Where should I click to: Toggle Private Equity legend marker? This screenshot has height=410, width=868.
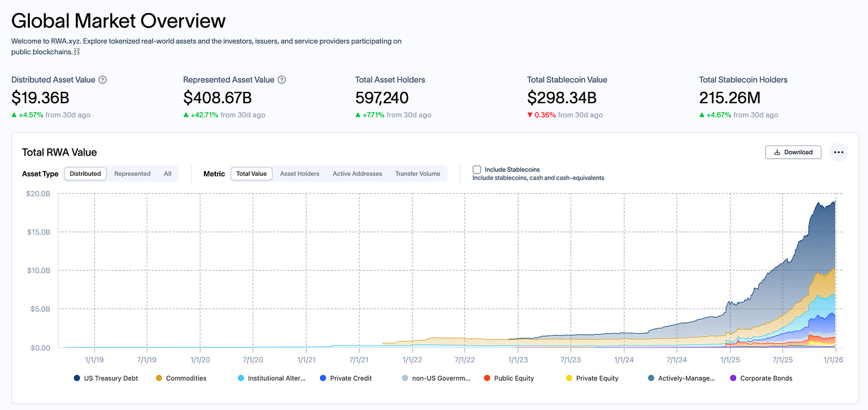click(569, 378)
